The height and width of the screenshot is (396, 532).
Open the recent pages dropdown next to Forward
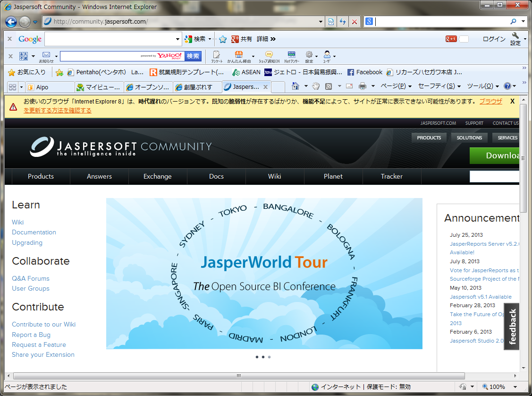tap(35, 22)
